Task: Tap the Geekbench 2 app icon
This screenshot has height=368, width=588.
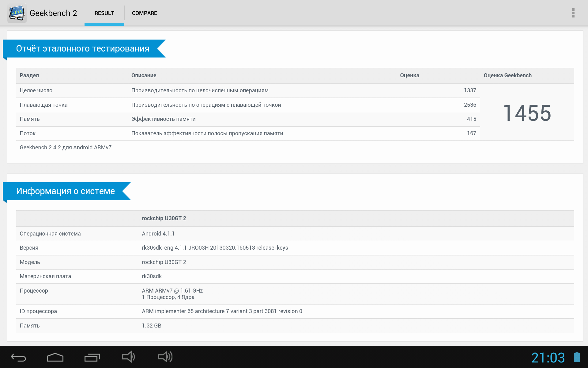Action: [x=17, y=13]
